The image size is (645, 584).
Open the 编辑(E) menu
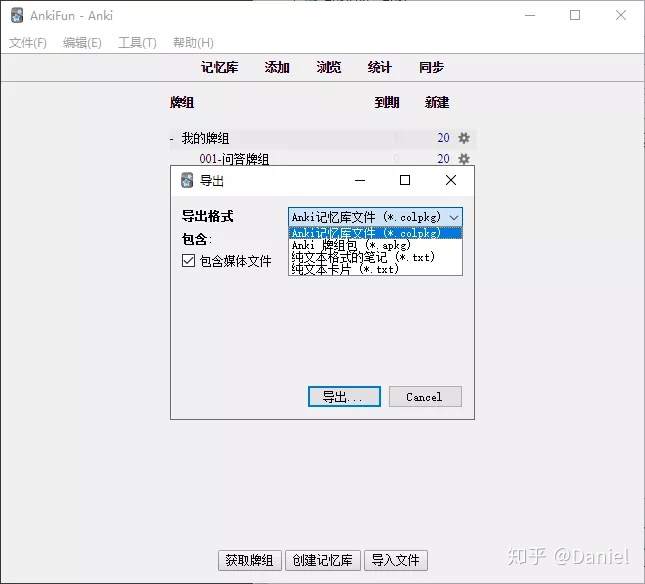click(82, 43)
